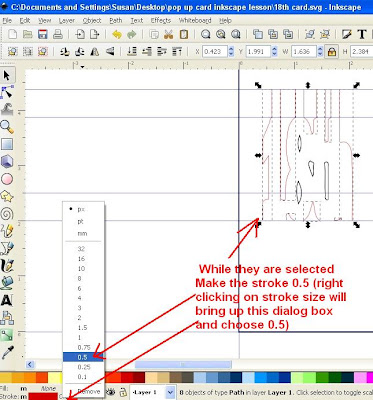The width and height of the screenshot is (373, 400).
Task: Click the Y position input field
Action: [x=259, y=52]
